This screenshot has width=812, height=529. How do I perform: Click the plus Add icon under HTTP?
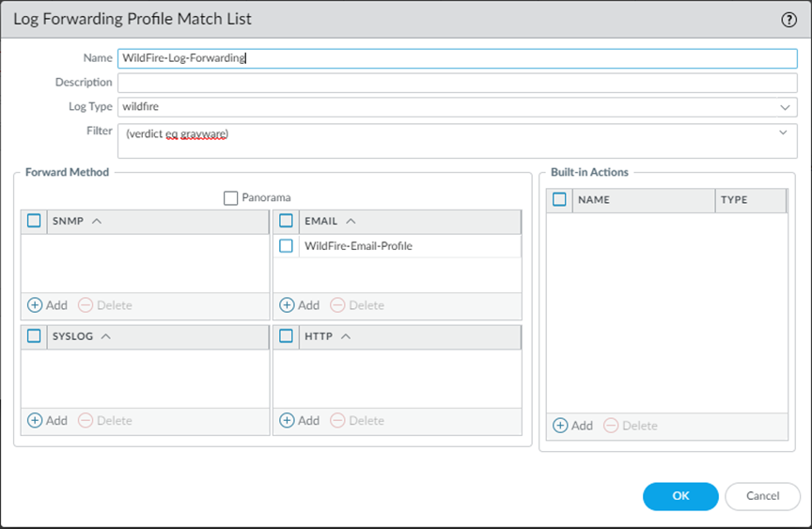pos(287,421)
